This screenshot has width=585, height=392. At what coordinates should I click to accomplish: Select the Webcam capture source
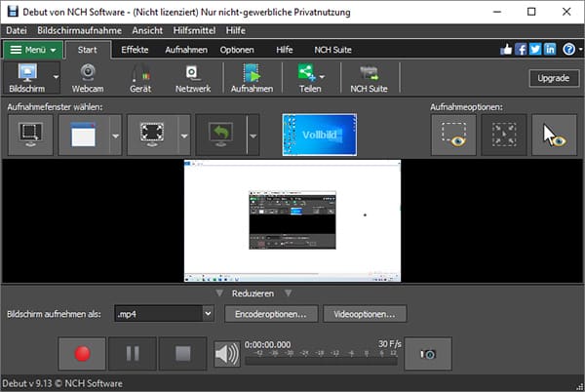point(88,78)
